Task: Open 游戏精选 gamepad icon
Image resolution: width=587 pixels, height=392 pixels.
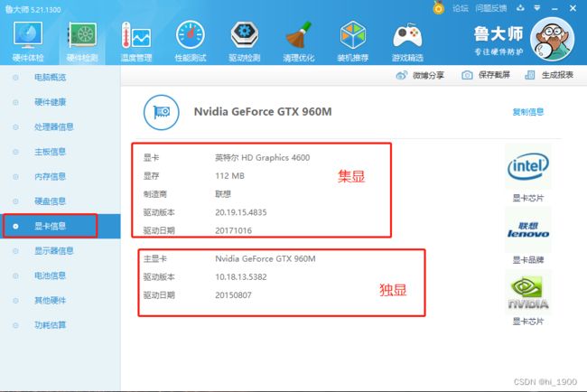Action: (407, 42)
